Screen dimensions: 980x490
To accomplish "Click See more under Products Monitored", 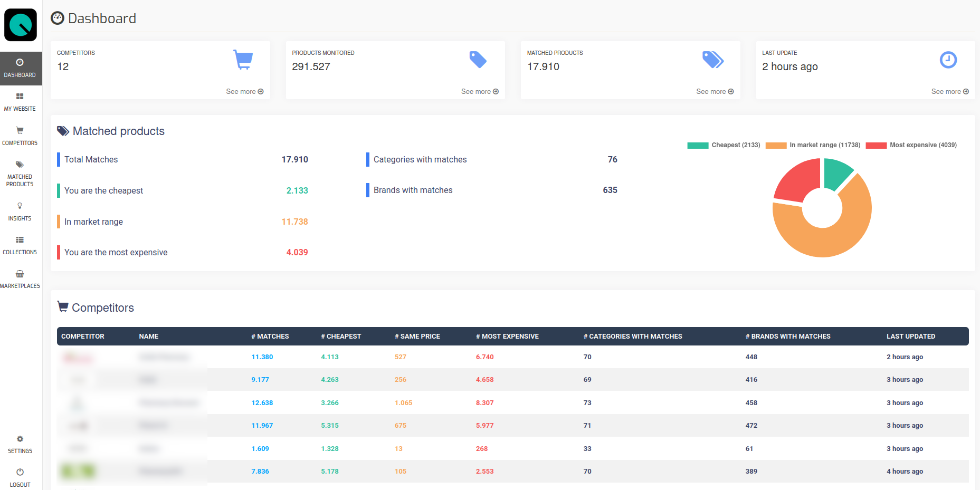I will [x=479, y=91].
